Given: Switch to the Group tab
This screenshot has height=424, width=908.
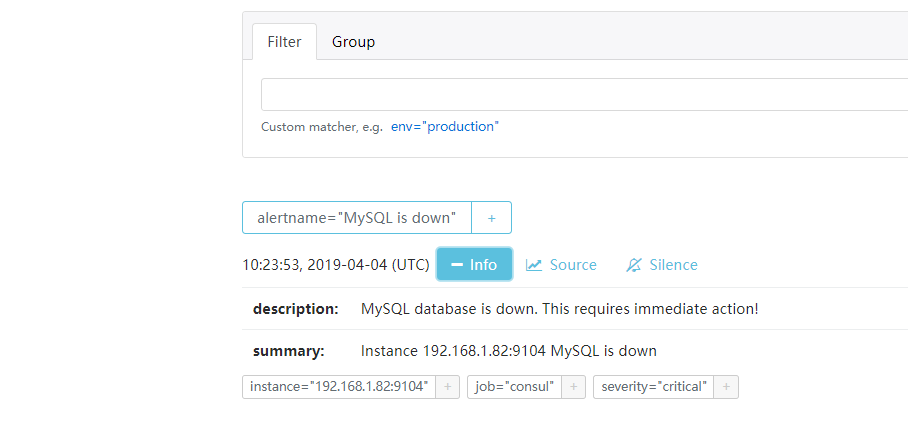Looking at the screenshot, I should pos(353,42).
